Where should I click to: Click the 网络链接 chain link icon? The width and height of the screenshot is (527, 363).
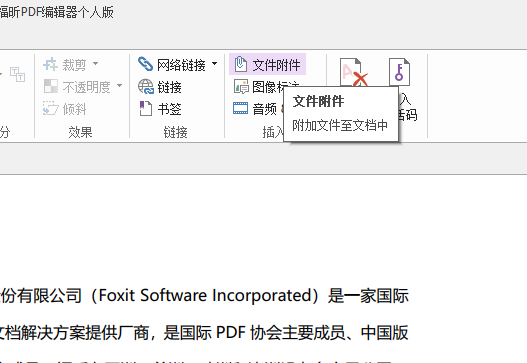click(146, 64)
